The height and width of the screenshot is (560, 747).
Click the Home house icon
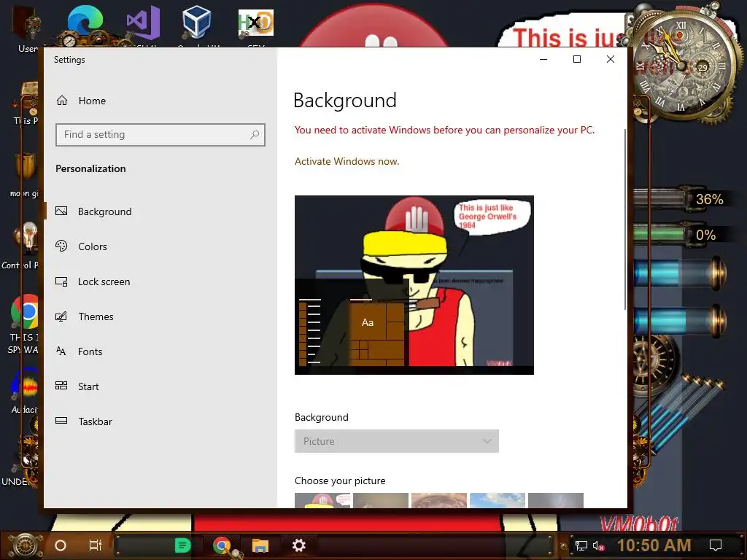62,101
